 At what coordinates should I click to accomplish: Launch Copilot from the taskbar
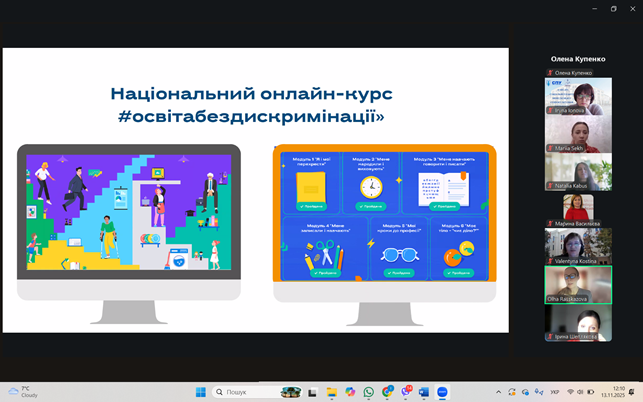[x=350, y=392]
